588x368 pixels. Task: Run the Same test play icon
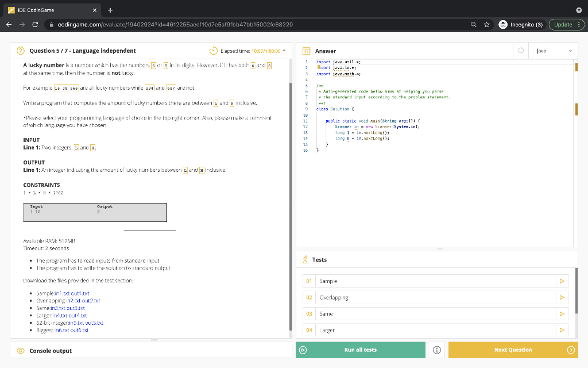(562, 314)
